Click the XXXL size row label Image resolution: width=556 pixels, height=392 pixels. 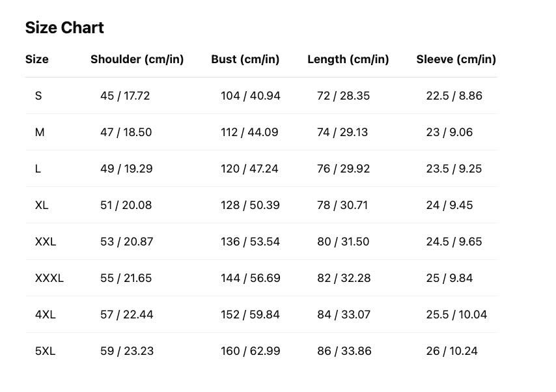[49, 278]
